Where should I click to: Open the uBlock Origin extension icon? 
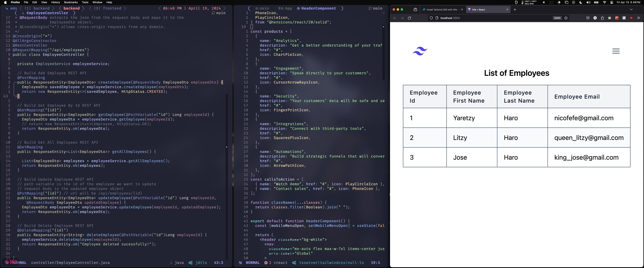click(631, 18)
